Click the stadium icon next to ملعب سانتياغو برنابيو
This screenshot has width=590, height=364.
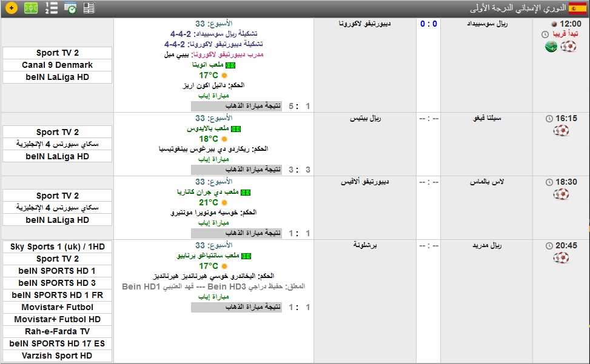point(246,256)
